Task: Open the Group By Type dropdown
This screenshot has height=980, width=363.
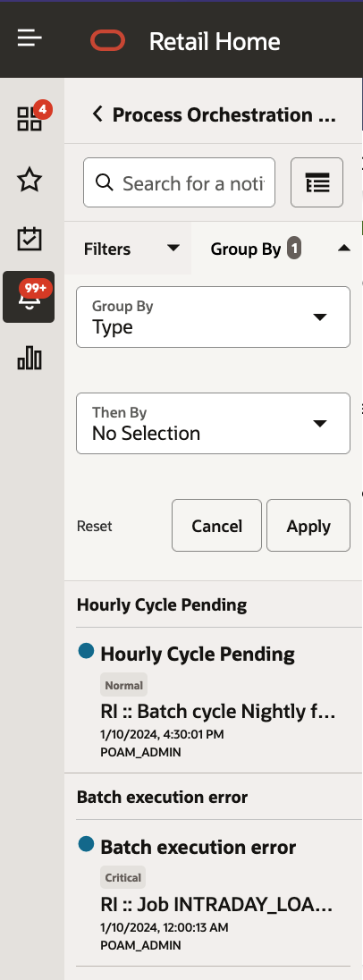Action: [x=213, y=317]
